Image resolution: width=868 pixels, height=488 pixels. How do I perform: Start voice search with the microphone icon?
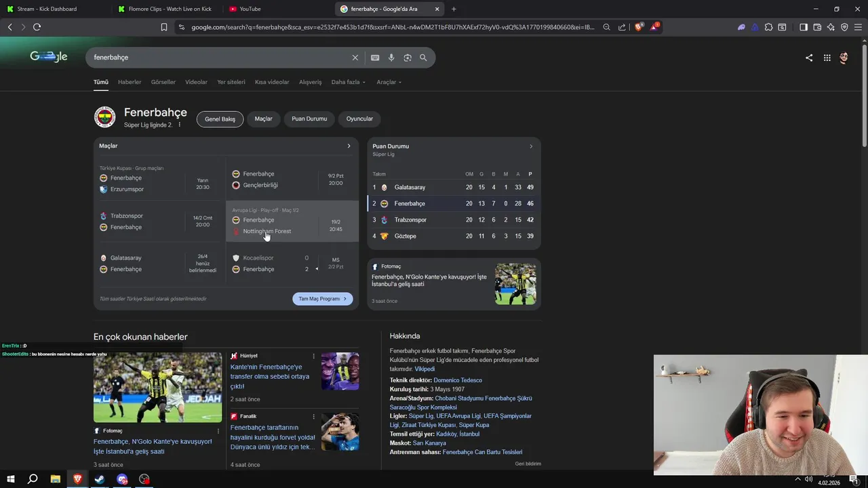(x=391, y=58)
